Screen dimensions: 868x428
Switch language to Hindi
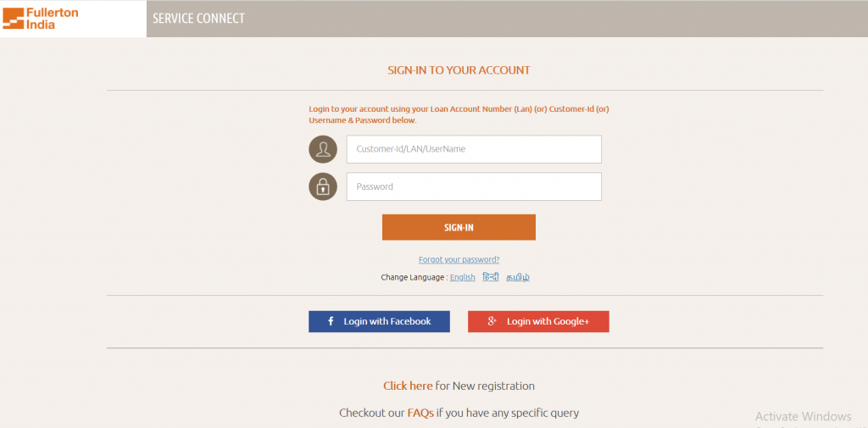(491, 277)
